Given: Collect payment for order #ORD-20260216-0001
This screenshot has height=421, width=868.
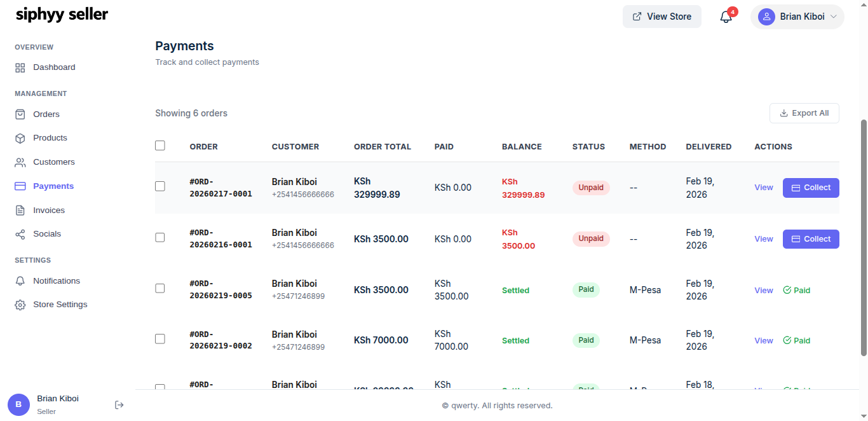Looking at the screenshot, I should (x=811, y=239).
